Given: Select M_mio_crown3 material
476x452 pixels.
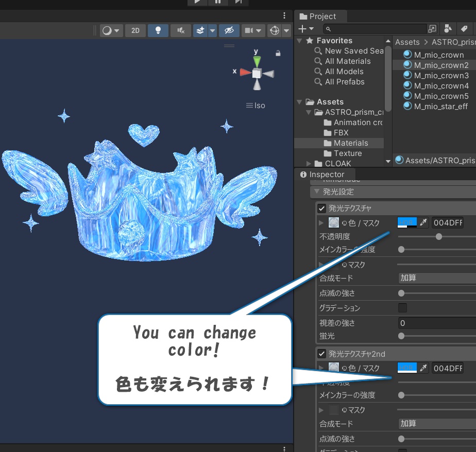Looking at the screenshot, I should pos(436,76).
